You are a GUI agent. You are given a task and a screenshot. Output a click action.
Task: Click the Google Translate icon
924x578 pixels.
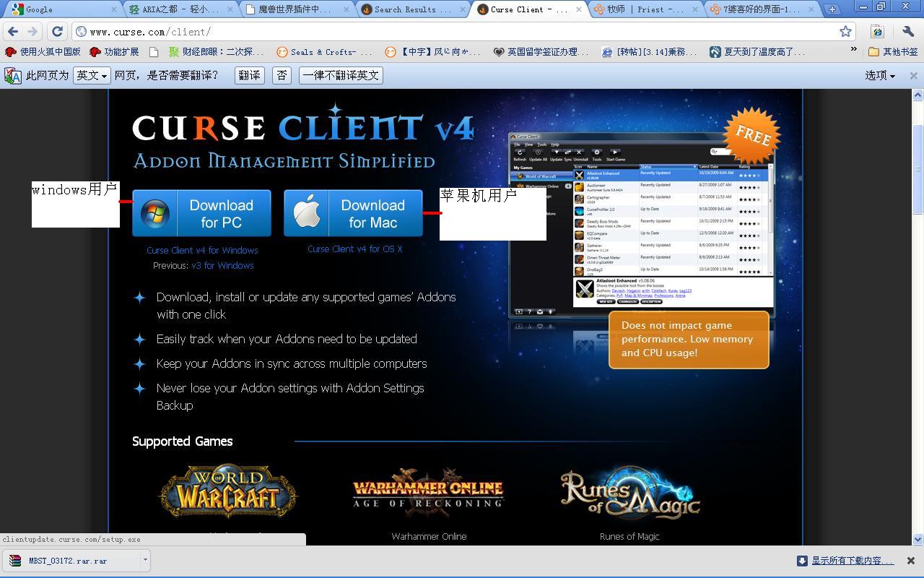click(13, 75)
